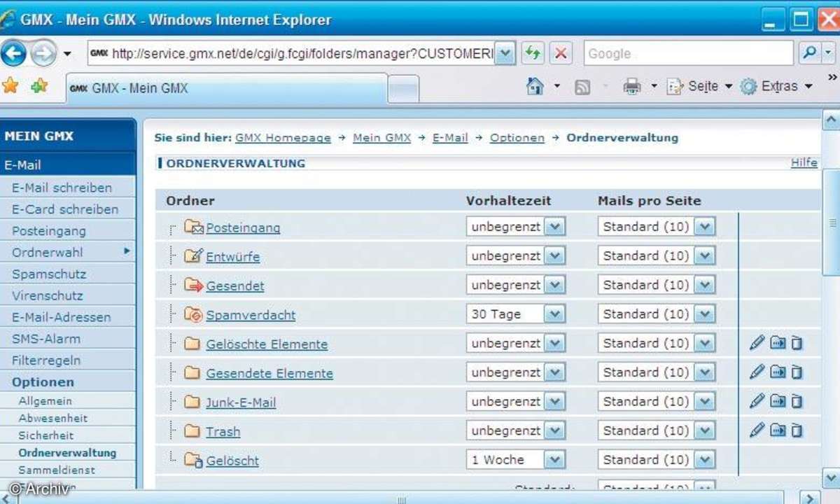
Task: Click the edit pencil for Gelöschte Elemente
Action: point(757,343)
